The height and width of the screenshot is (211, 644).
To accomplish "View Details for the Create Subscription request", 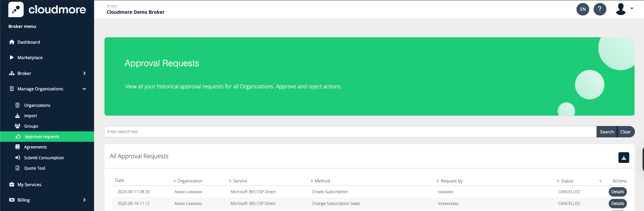I will [617, 192].
